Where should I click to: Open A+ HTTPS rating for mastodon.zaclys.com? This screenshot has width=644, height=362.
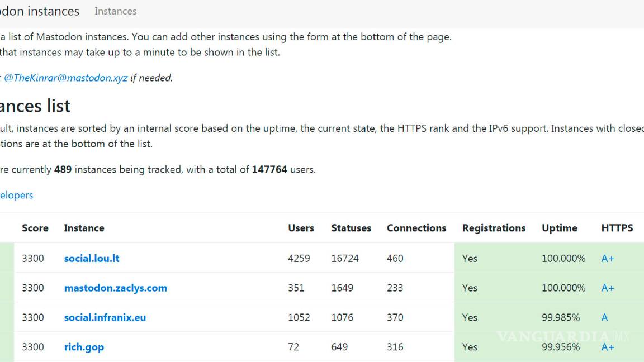(x=607, y=288)
